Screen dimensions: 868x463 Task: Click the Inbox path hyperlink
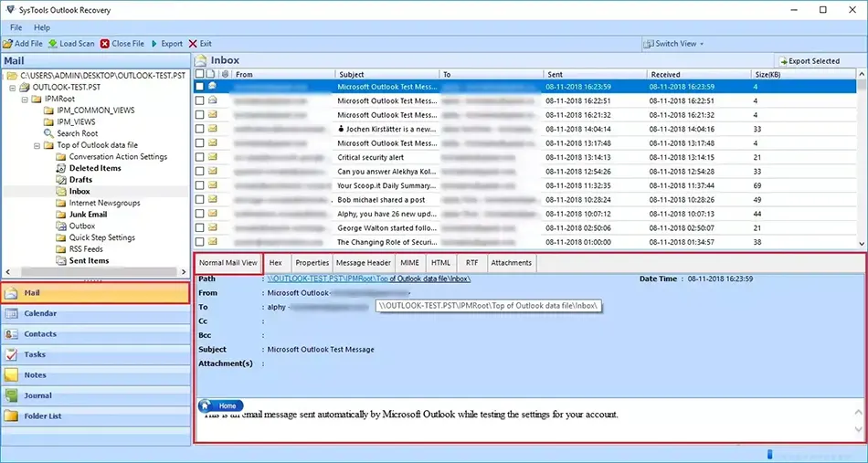(x=369, y=279)
